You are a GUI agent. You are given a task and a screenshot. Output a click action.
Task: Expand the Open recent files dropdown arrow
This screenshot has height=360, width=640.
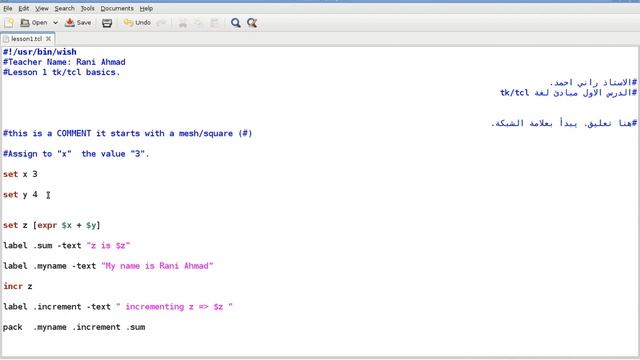55,23
